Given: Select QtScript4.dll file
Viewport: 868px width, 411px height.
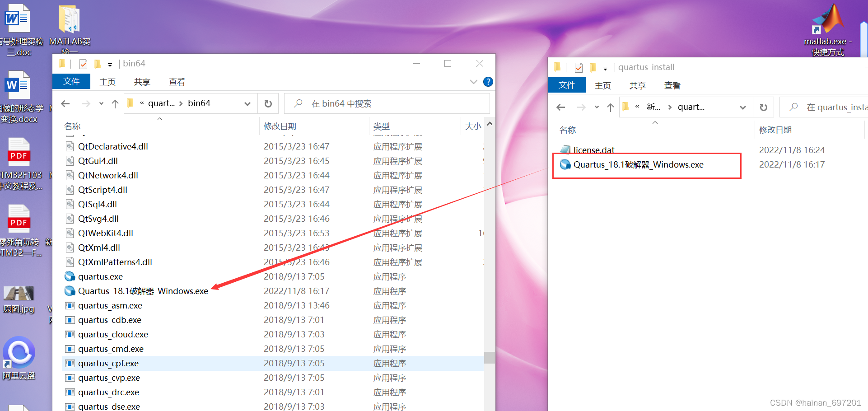Looking at the screenshot, I should pos(103,190).
